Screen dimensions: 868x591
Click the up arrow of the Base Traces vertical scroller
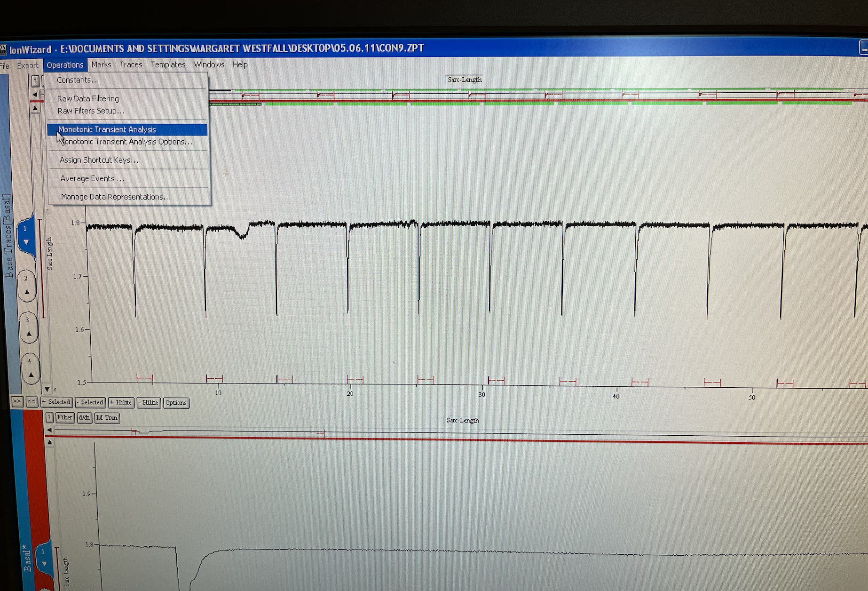(35, 108)
